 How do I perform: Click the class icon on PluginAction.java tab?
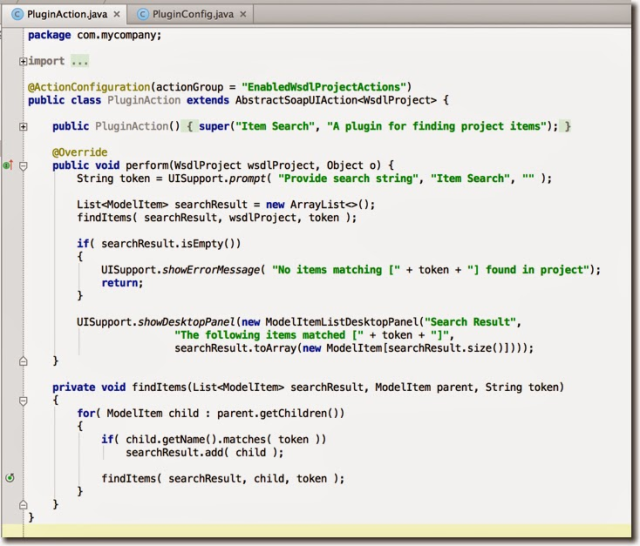pos(18,14)
